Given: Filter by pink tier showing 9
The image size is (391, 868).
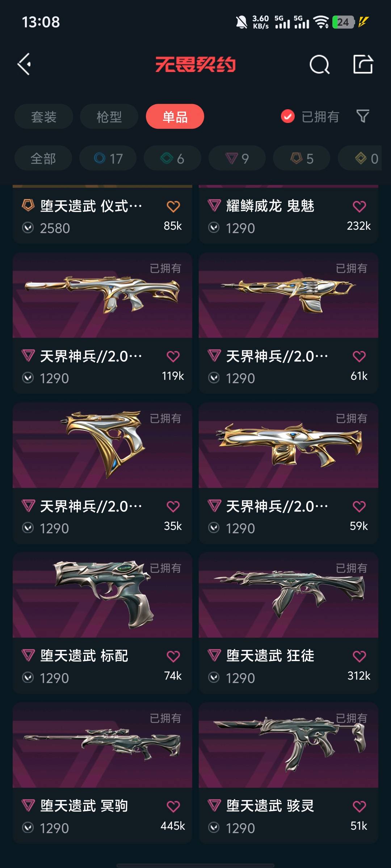Looking at the screenshot, I should pyautogui.click(x=237, y=158).
